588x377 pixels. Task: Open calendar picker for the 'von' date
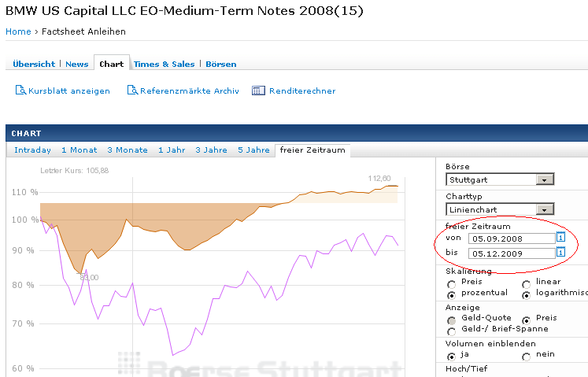[x=561, y=237]
